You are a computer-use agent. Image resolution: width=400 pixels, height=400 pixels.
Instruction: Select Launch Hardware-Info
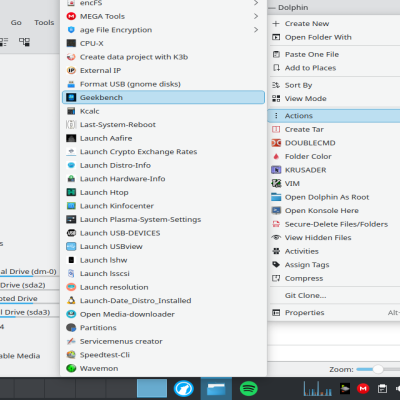(x=163, y=179)
